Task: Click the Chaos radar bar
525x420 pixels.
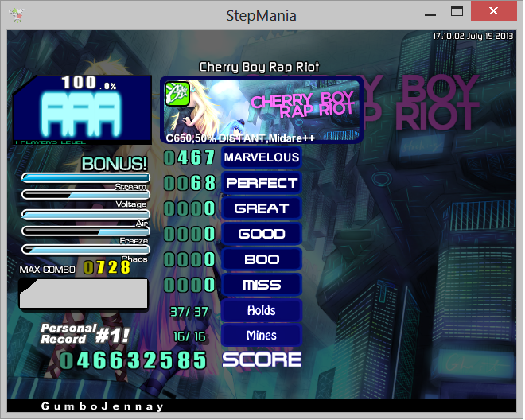Action: coord(86,249)
